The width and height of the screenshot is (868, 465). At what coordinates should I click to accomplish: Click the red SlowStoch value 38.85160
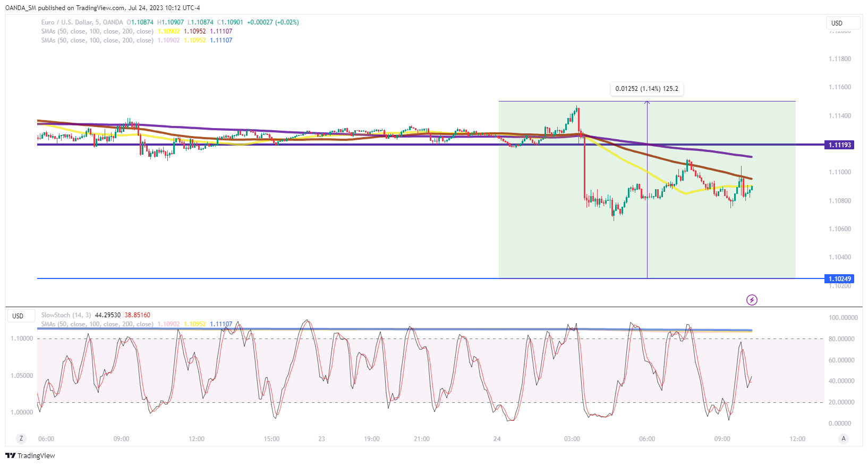(x=138, y=315)
